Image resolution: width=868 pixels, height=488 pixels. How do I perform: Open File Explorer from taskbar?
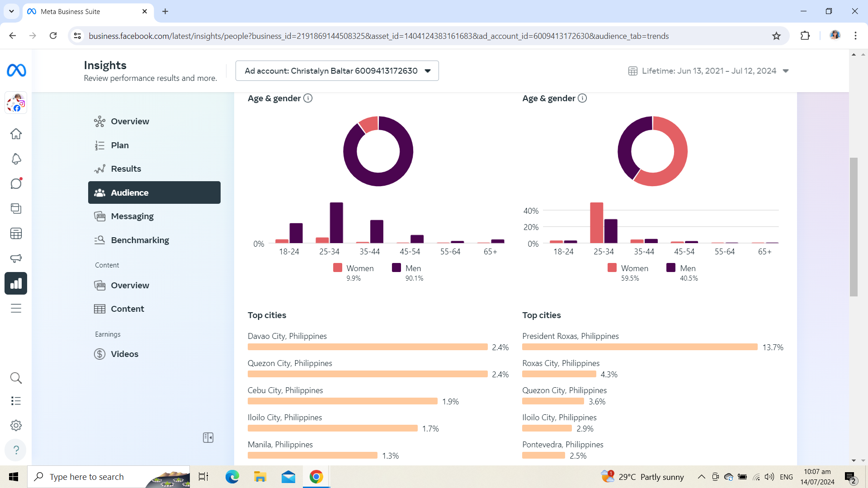click(260, 477)
